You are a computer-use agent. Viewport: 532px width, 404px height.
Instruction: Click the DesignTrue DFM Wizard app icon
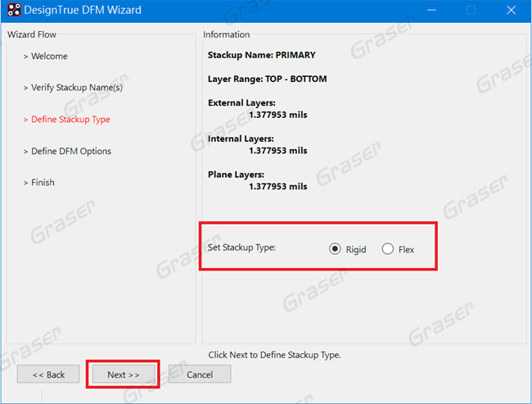(14, 10)
